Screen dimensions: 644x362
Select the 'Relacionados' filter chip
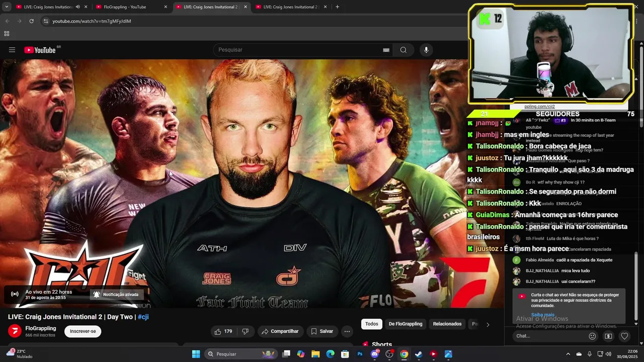coord(447,324)
